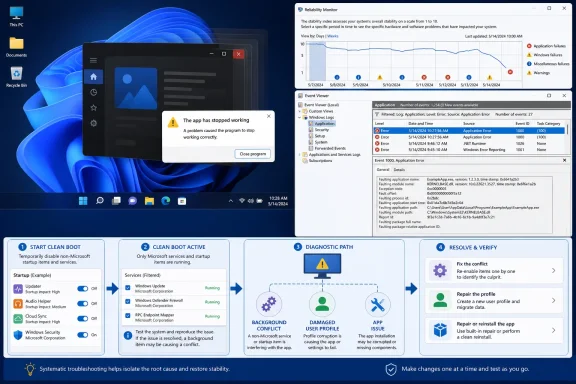This screenshot has height=384, width=576.
Task: Click the red failure marker at chart end
Action: click(510, 72)
